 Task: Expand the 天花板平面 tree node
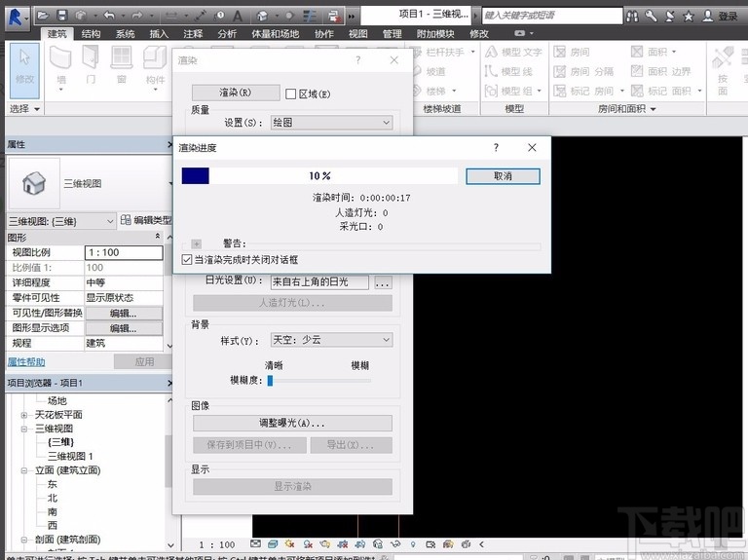pyautogui.click(x=23, y=415)
